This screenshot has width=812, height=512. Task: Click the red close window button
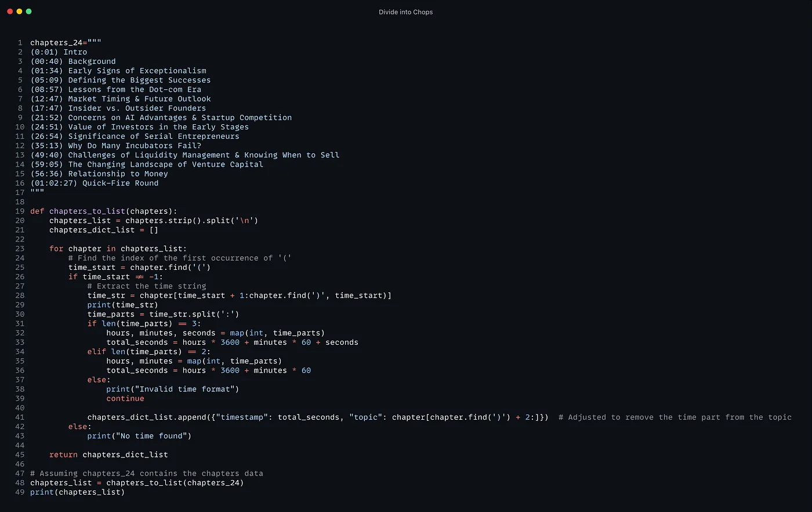point(10,12)
